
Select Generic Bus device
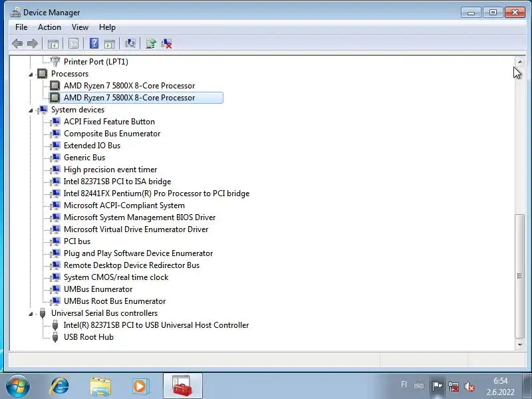pyautogui.click(x=84, y=158)
